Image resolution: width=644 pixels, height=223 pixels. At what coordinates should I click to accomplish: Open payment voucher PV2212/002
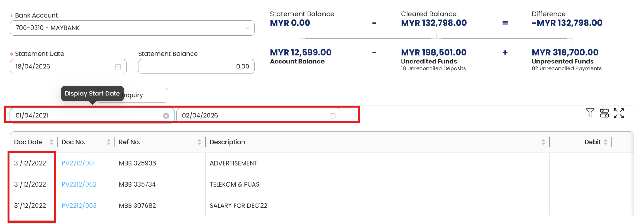tap(79, 184)
